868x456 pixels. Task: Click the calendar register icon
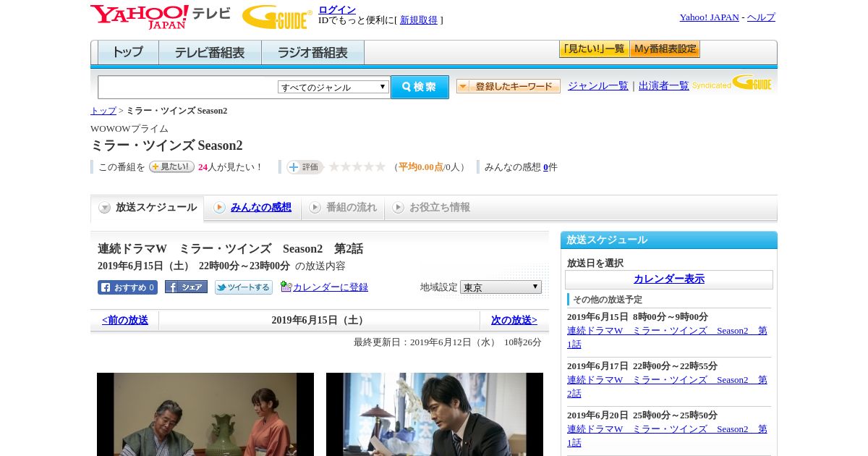[x=286, y=287]
